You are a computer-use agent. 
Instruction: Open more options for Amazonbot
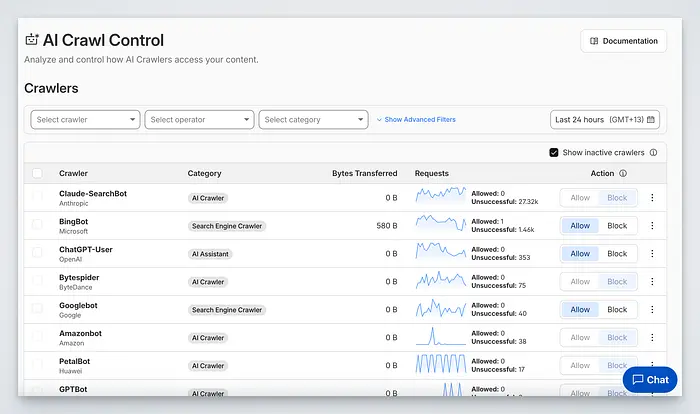click(652, 338)
